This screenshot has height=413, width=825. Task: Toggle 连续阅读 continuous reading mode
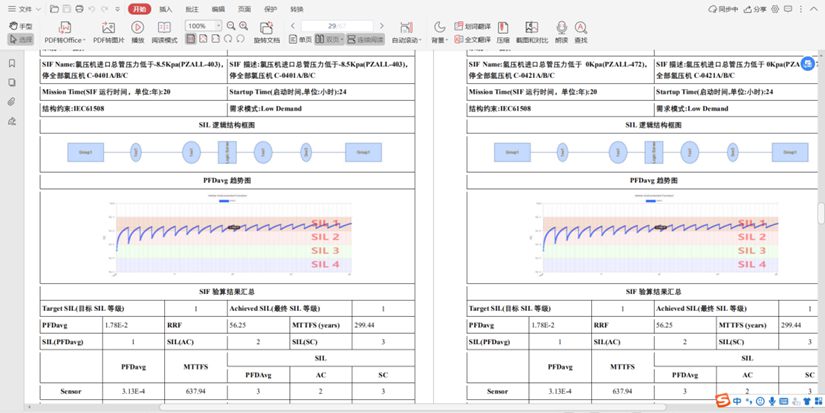pyautogui.click(x=367, y=40)
